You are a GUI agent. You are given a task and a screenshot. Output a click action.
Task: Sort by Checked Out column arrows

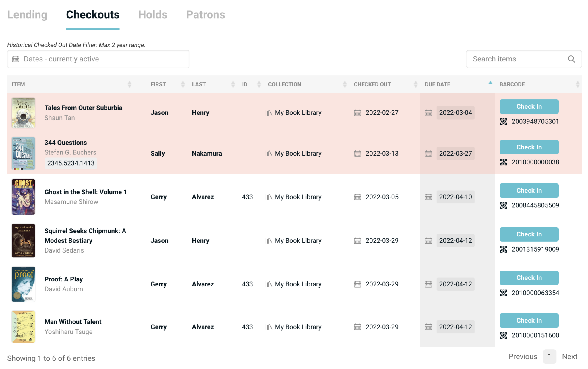(x=415, y=84)
